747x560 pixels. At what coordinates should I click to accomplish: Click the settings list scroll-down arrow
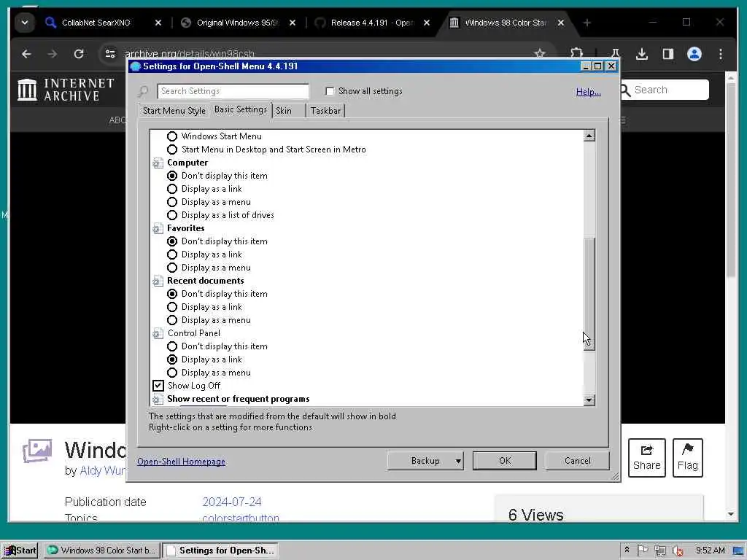click(589, 400)
